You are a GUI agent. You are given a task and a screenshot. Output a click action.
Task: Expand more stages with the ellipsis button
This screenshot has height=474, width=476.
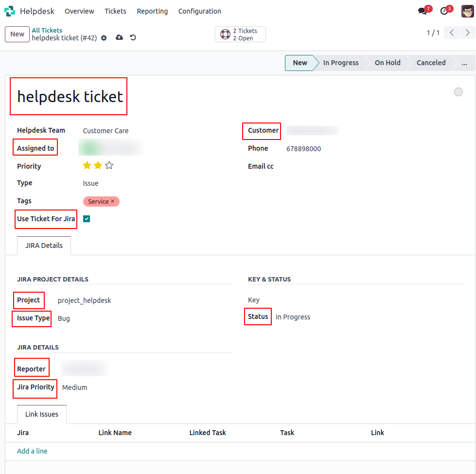pos(464,63)
